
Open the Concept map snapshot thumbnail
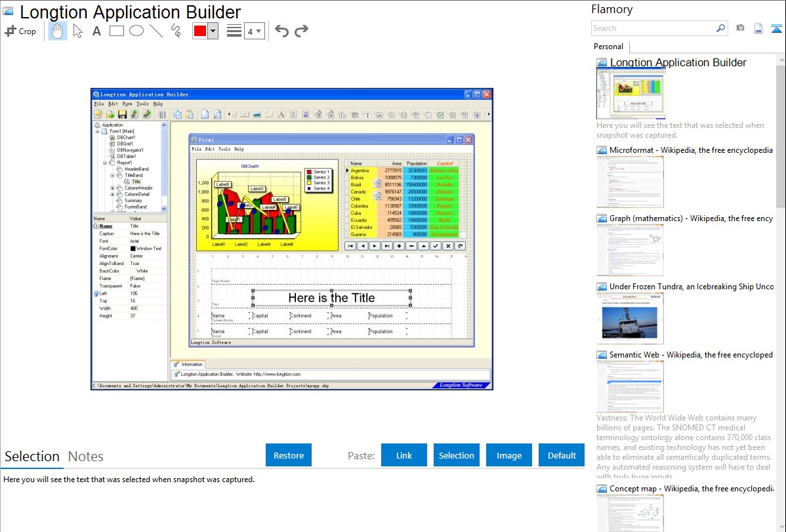point(630,513)
